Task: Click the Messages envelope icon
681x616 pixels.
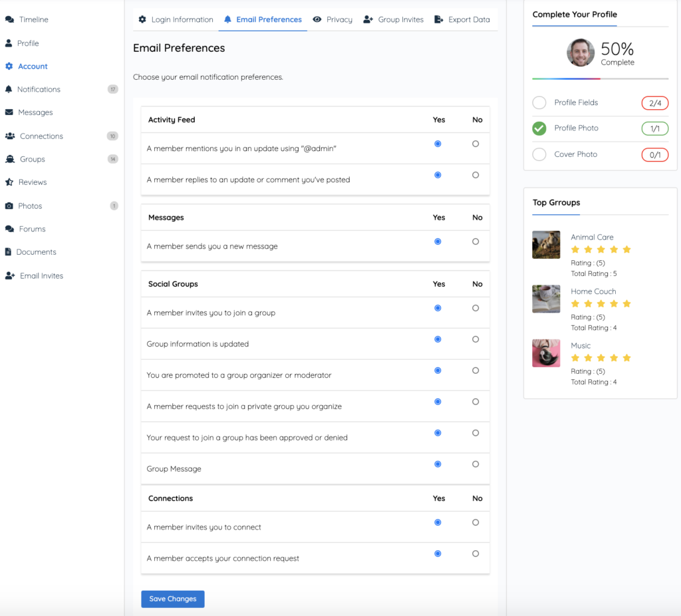Action: [9, 112]
